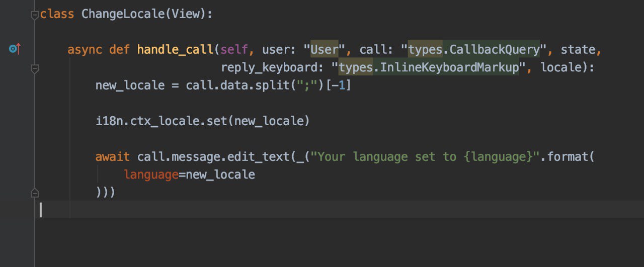
Task: Click the locale parameter at the signature end
Action: pyautogui.click(x=561, y=68)
